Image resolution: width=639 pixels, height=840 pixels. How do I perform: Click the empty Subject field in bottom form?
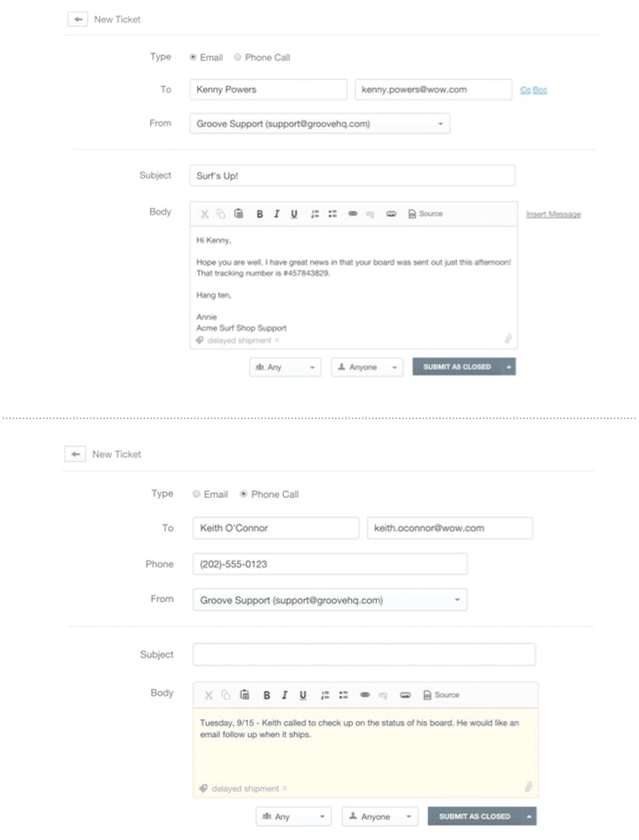coord(364,654)
